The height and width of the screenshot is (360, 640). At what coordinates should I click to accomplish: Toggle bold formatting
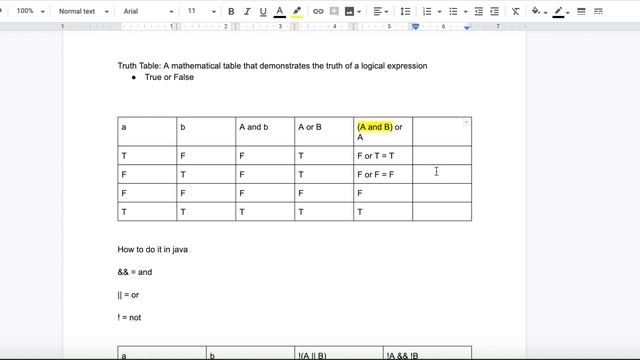(x=231, y=11)
